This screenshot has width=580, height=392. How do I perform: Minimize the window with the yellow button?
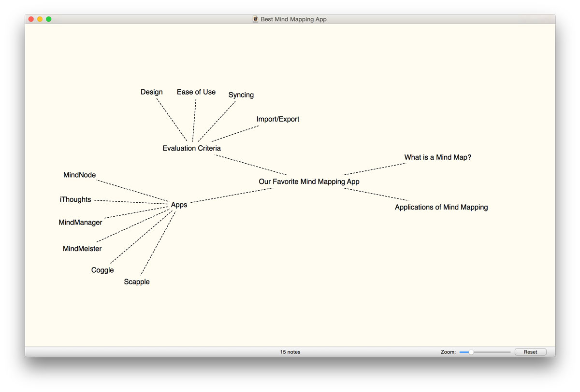(x=40, y=19)
